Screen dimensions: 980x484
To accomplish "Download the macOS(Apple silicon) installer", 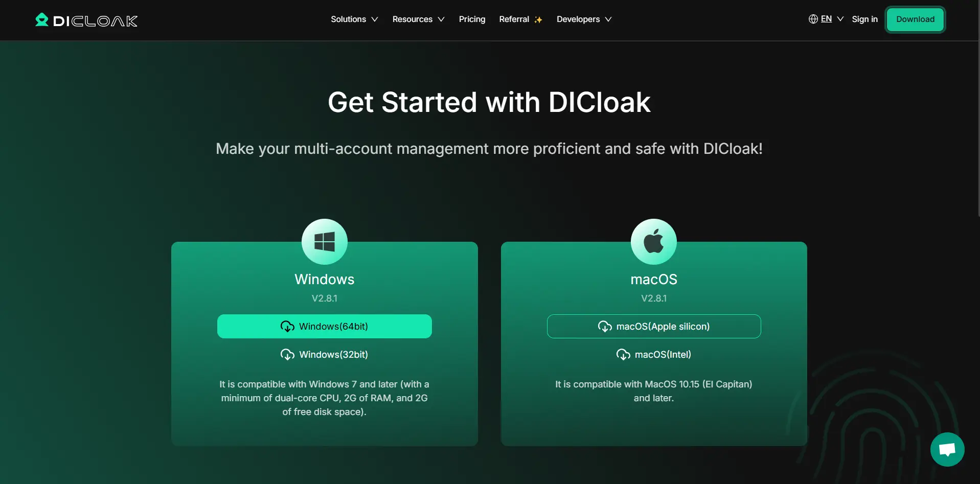I will pyautogui.click(x=654, y=326).
